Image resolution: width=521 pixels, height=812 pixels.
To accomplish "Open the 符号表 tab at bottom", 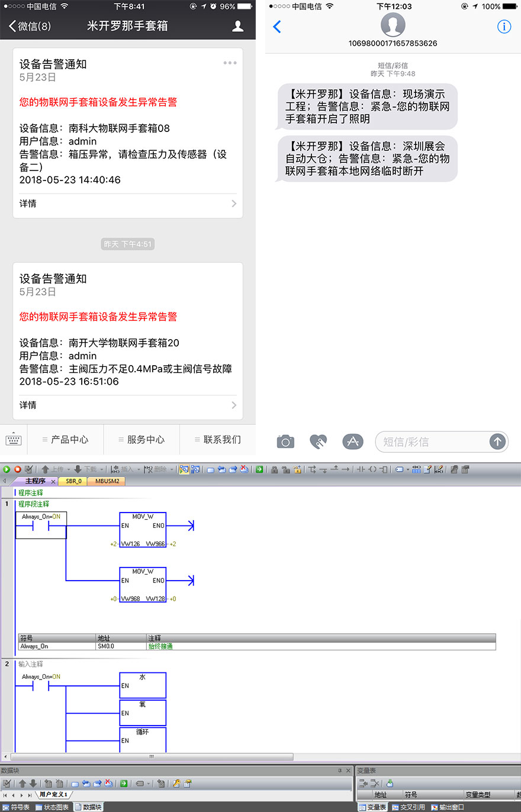I will (17, 807).
